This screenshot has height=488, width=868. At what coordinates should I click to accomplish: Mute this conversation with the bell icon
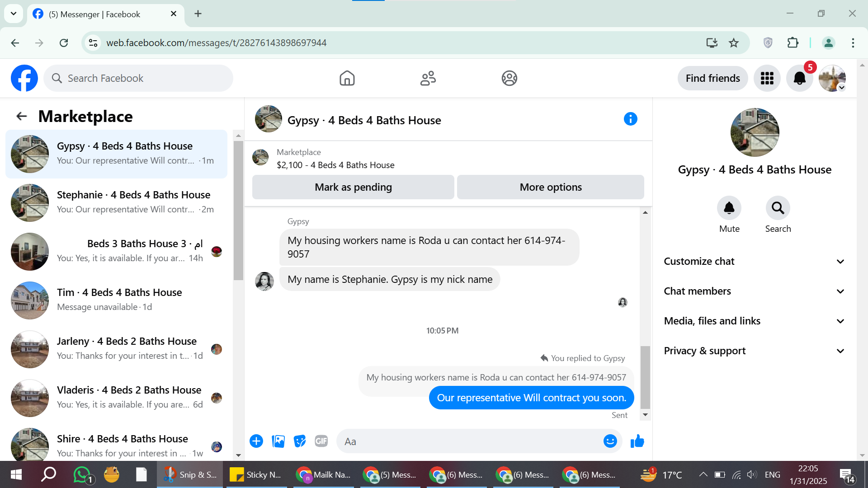[729, 208]
